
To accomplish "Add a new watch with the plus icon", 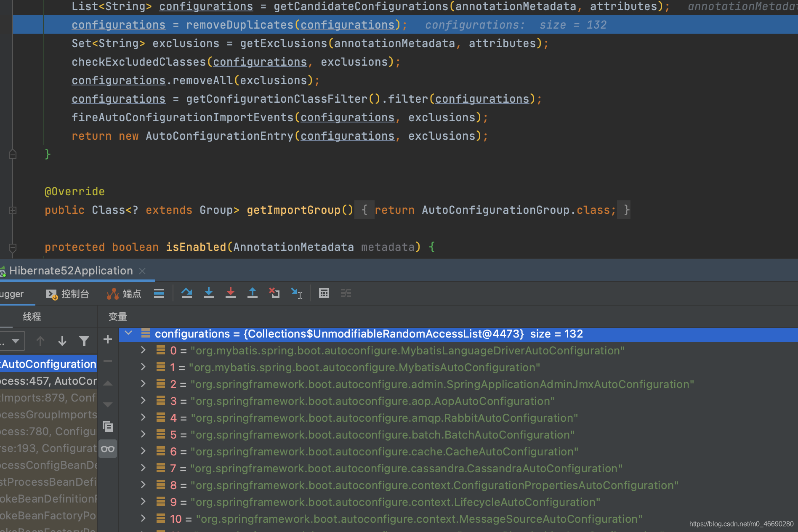I will click(108, 339).
